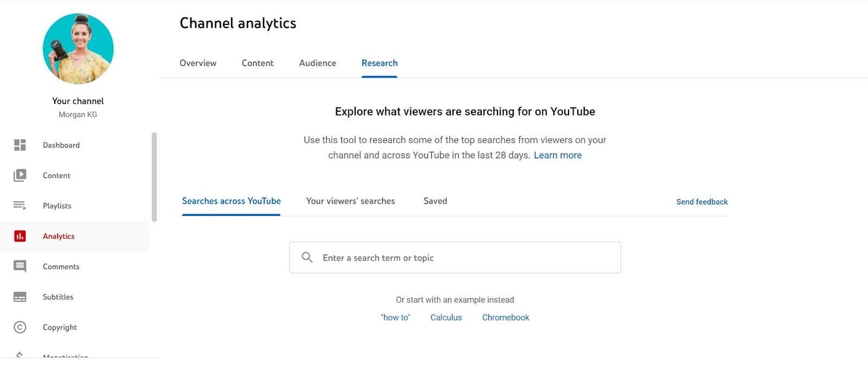The image size is (868, 365).
Task: Click the Copyright circle-C icon
Action: tap(20, 327)
